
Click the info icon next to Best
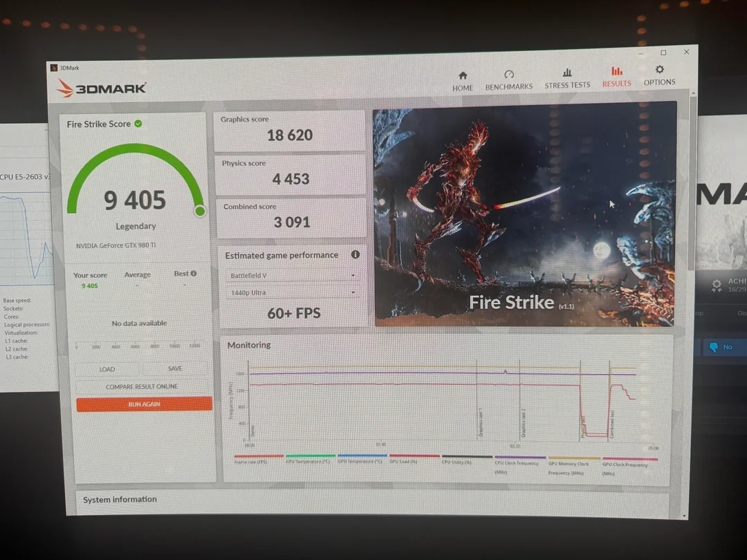click(x=194, y=273)
